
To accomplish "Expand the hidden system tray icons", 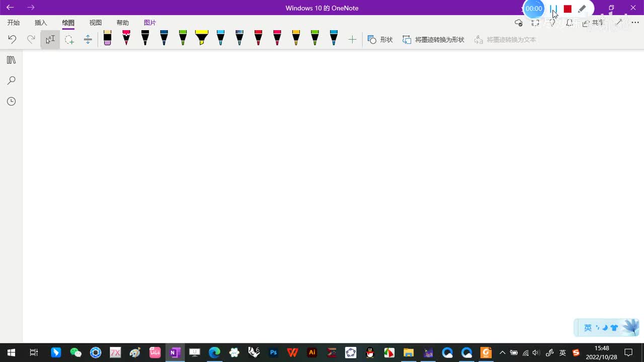I will point(502,352).
